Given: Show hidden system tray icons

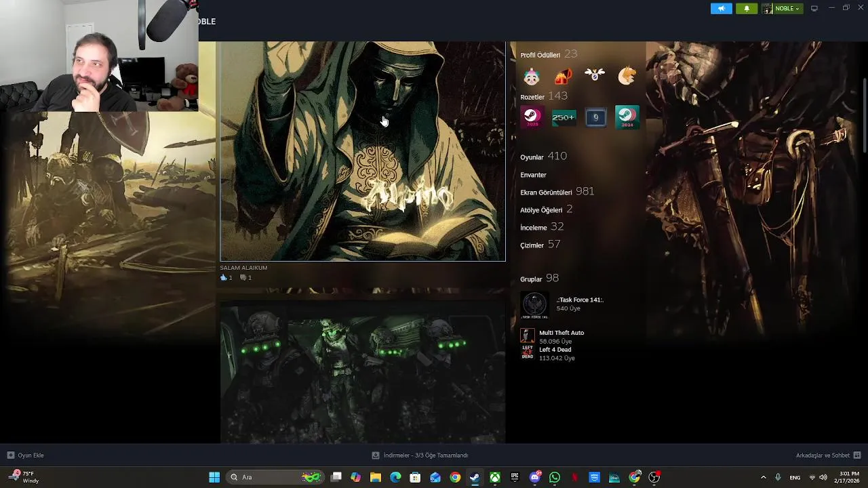Looking at the screenshot, I should (763, 477).
